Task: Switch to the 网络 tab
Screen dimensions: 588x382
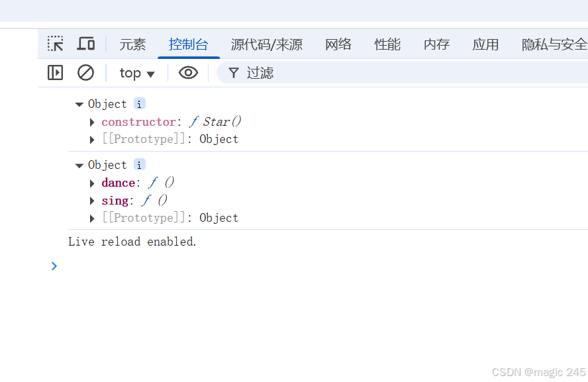Action: (x=338, y=44)
